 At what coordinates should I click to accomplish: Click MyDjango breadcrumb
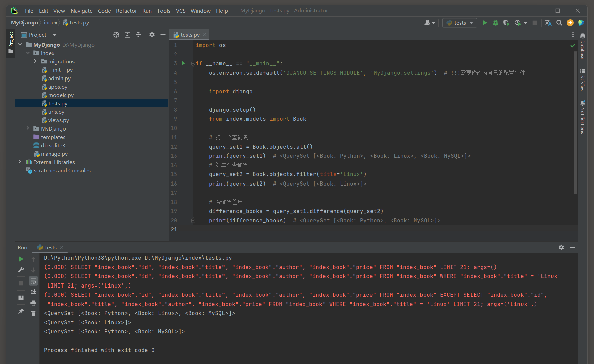click(x=24, y=23)
